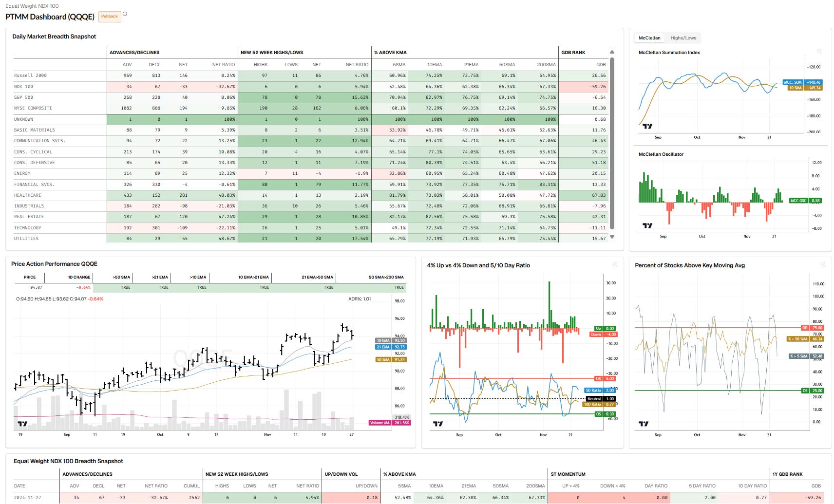Select the NDX 100 row label
The height and width of the screenshot is (504, 834).
click(23, 87)
